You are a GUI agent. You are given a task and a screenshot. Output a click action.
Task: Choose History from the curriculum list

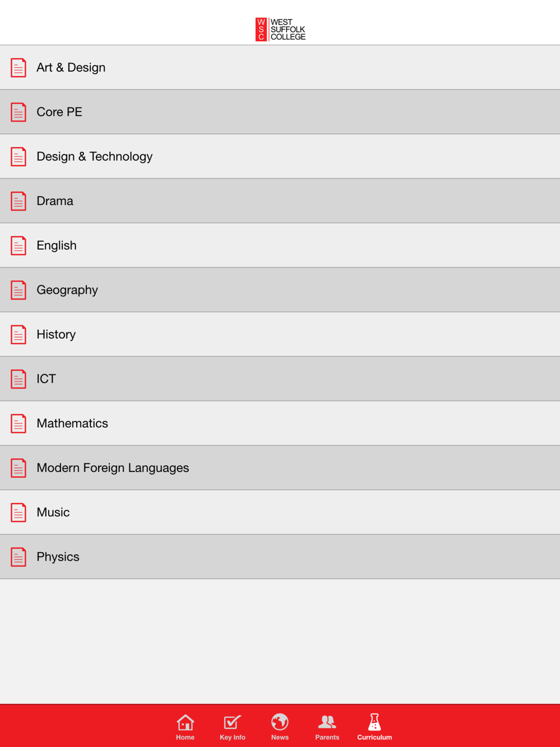280,334
